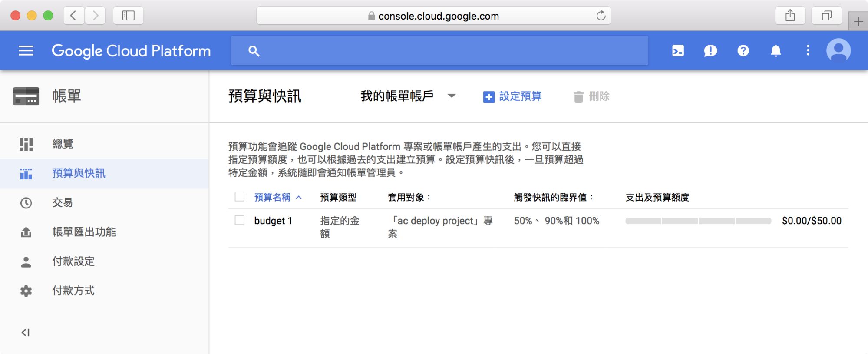Sort by 預算名稱 column arrow
Screen dimensions: 868x354
tap(299, 197)
